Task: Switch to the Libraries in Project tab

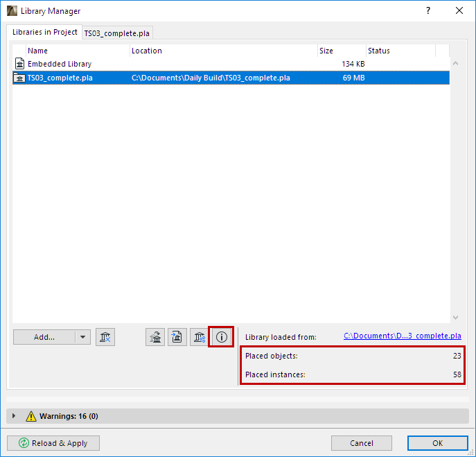Action: 44,32
